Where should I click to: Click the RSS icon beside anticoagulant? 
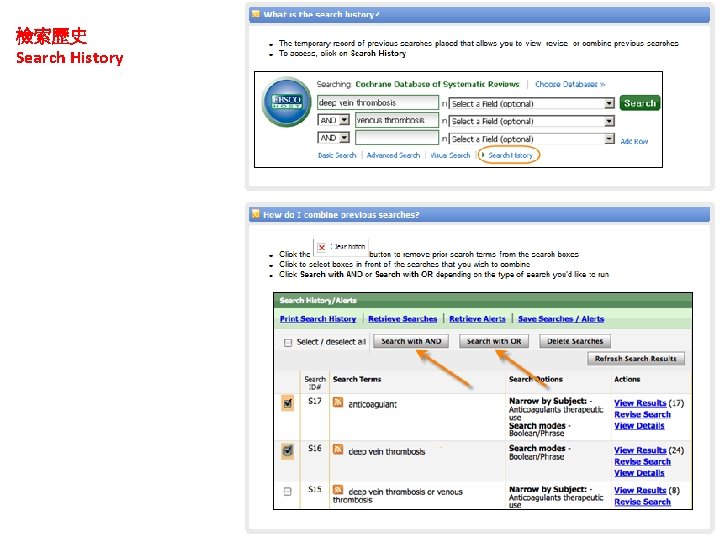(338, 402)
